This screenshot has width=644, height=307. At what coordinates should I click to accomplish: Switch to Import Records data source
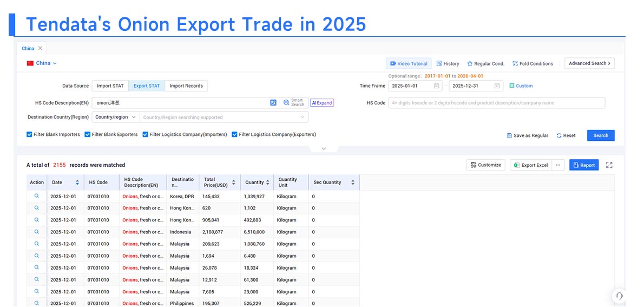pos(186,86)
